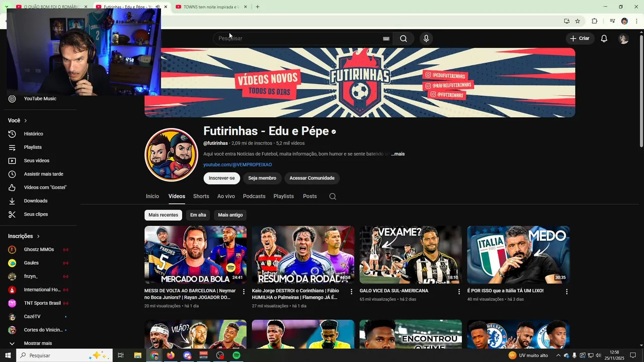The image size is (644, 362).
Task: Expand channel description with ...mais
Action: [x=397, y=154]
